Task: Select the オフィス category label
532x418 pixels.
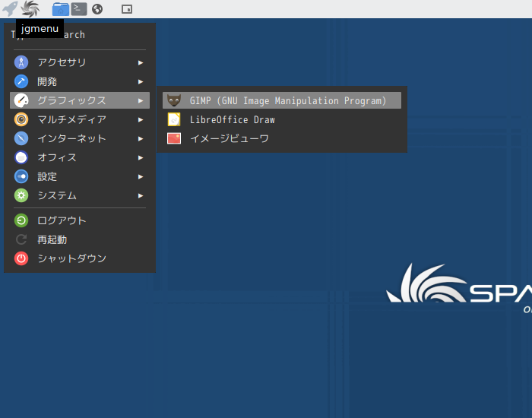Action: tap(57, 157)
